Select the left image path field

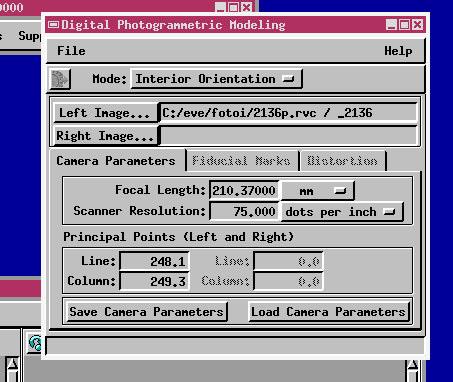coord(288,113)
